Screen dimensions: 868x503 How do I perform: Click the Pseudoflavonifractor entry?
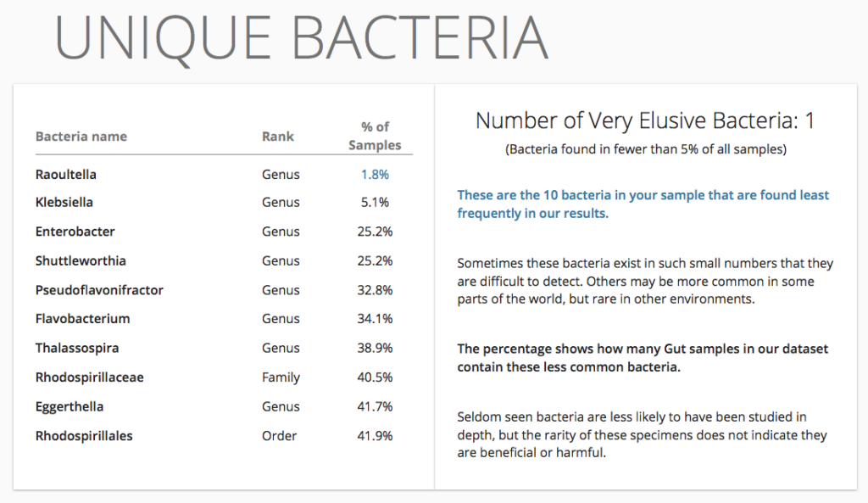coord(100,290)
